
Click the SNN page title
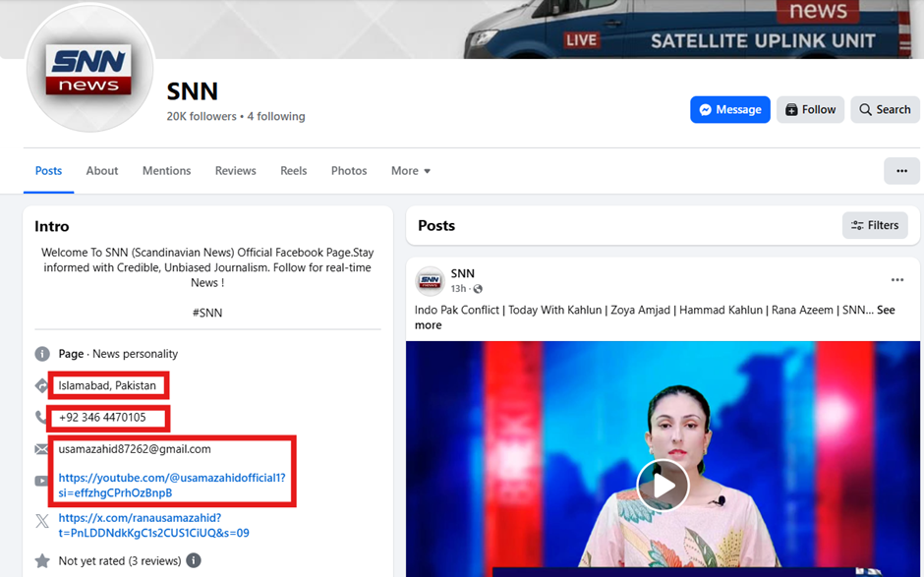193,91
